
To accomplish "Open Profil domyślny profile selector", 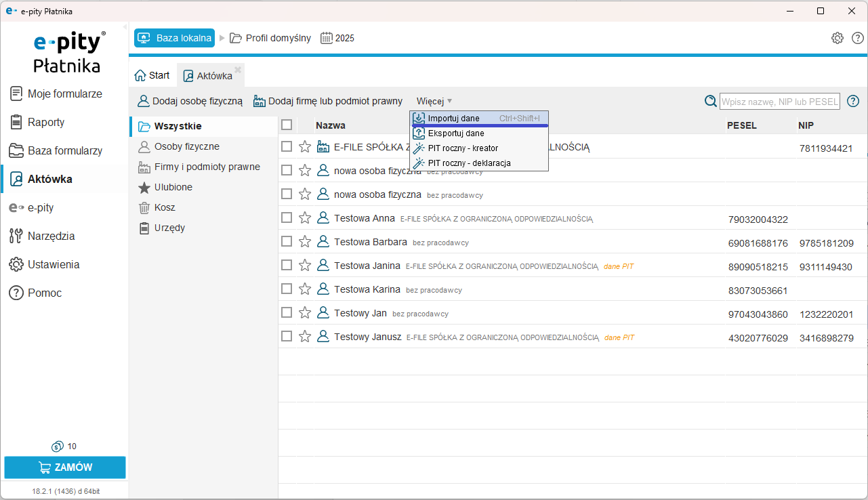I will 270,38.
